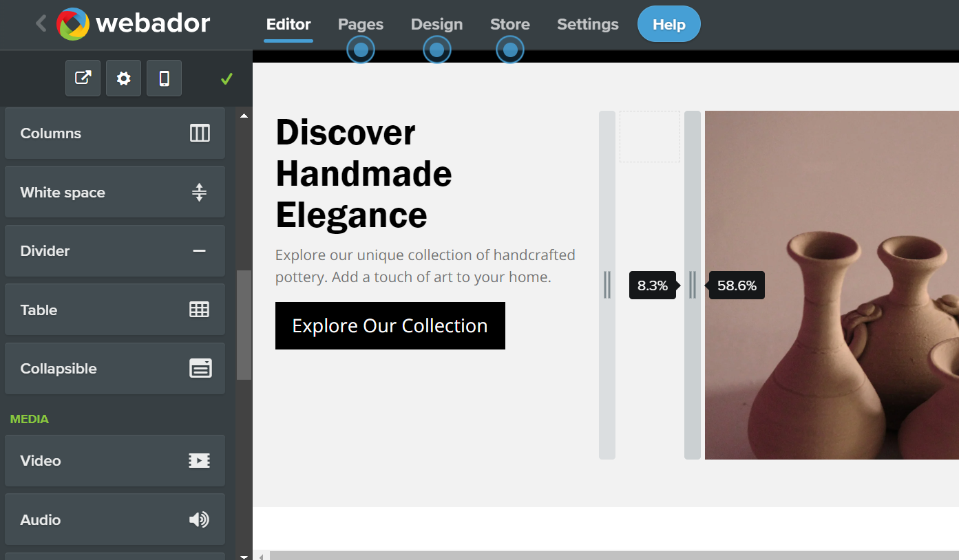Click the Audio speaker icon
Viewport: 959px width, 560px height.
[x=200, y=519]
